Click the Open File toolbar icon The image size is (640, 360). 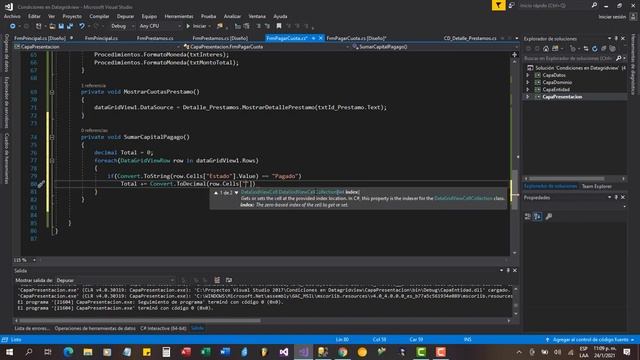(52, 26)
